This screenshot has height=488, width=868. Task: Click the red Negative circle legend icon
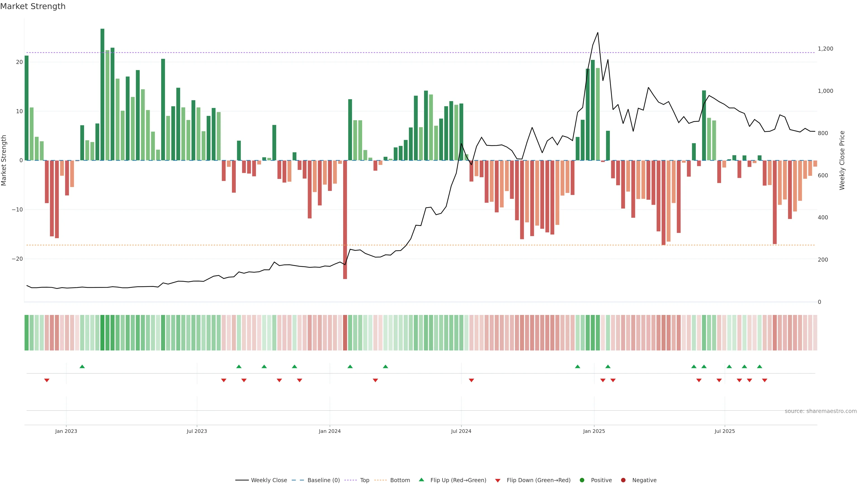[x=623, y=480]
